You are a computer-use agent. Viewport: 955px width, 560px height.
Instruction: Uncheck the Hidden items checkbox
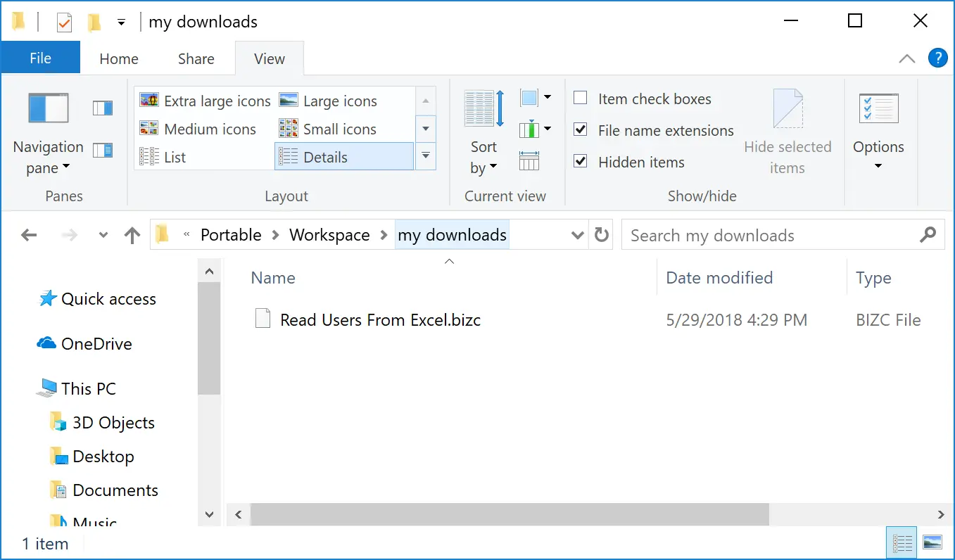coord(581,161)
